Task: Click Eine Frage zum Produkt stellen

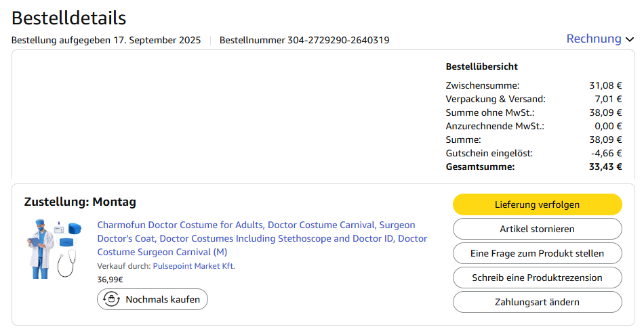Action: pyautogui.click(x=537, y=253)
